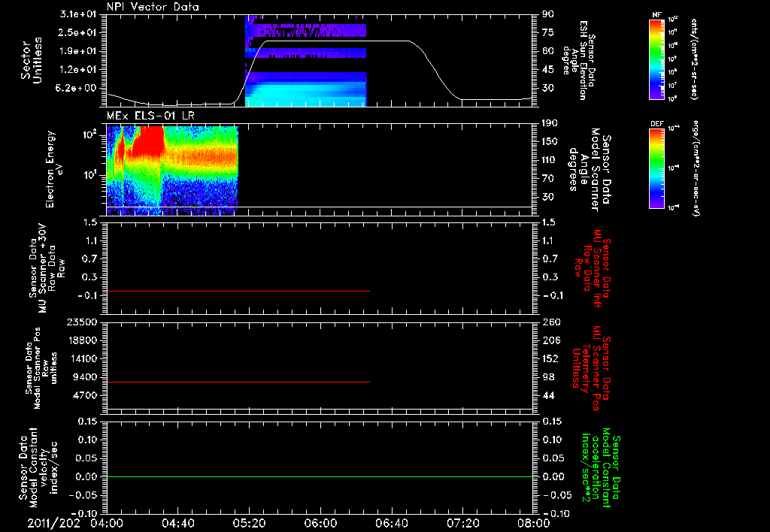The width and height of the screenshot is (770, 532).
Task: Click the 1.9e+01 sector axis value
Action: (78, 51)
